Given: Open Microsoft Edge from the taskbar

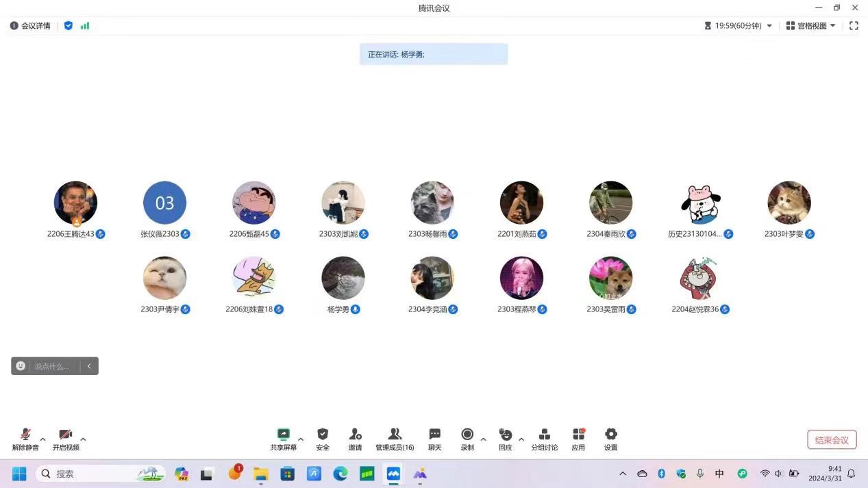Looking at the screenshot, I should click(x=340, y=474).
